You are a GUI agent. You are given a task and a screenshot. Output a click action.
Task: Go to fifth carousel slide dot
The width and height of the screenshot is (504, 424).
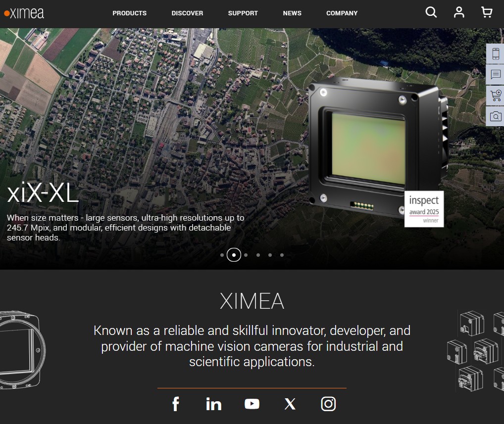coord(270,255)
